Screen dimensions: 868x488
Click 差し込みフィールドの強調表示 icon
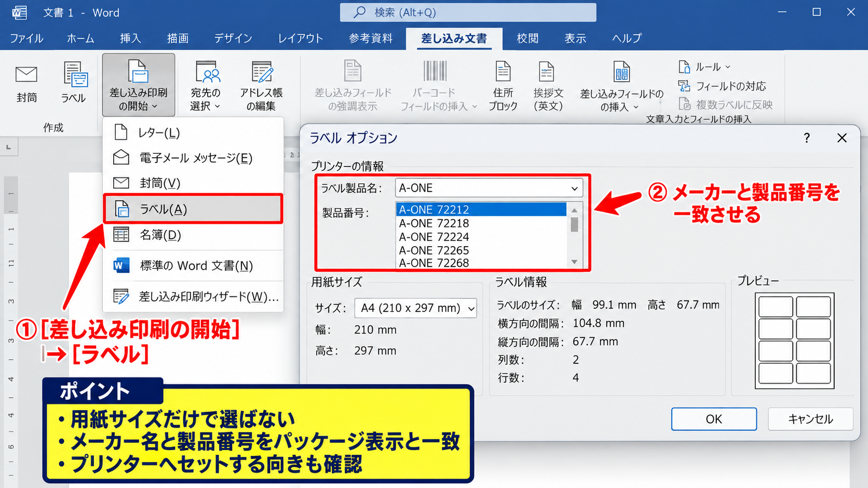click(353, 86)
